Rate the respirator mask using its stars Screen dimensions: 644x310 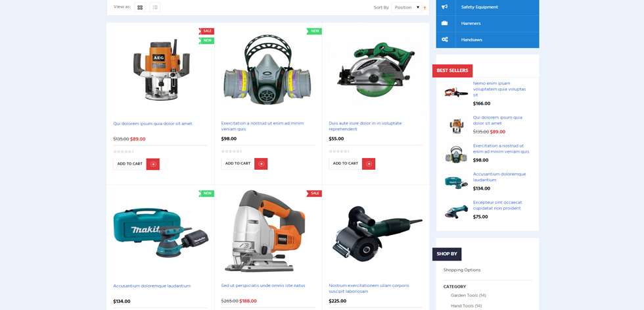coord(231,152)
